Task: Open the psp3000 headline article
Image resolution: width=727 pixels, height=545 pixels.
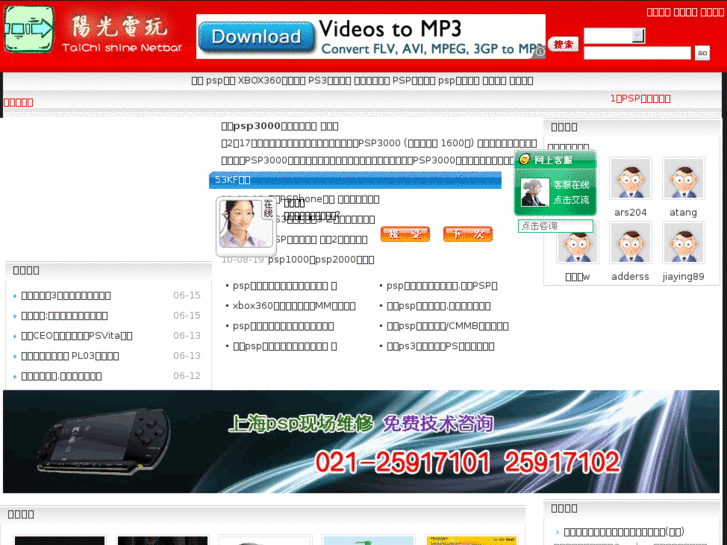Action: click(280, 126)
